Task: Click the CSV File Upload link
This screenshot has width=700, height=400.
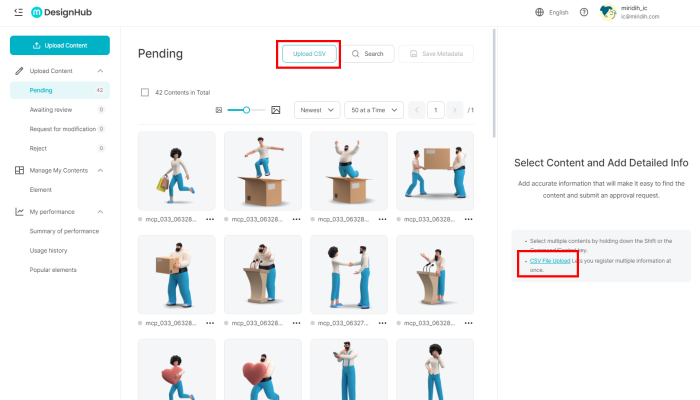Action: point(550,260)
